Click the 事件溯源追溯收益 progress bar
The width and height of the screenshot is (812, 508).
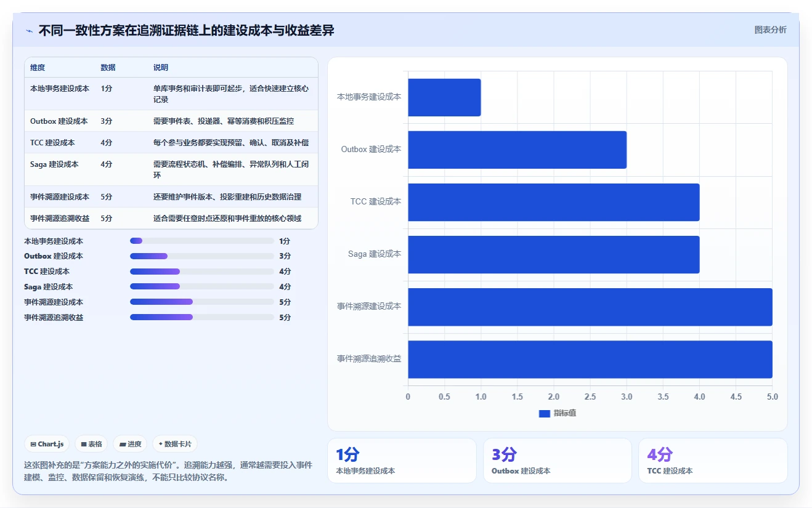[x=202, y=318]
